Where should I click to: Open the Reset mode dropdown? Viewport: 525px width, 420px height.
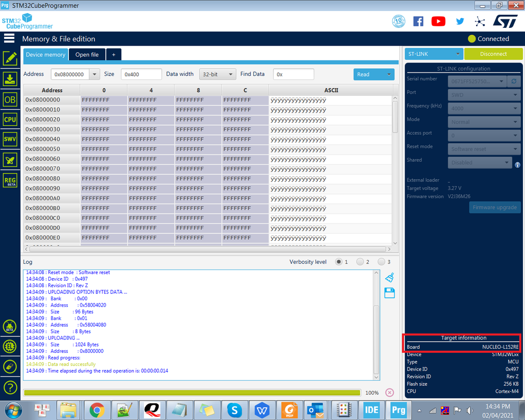coord(484,149)
